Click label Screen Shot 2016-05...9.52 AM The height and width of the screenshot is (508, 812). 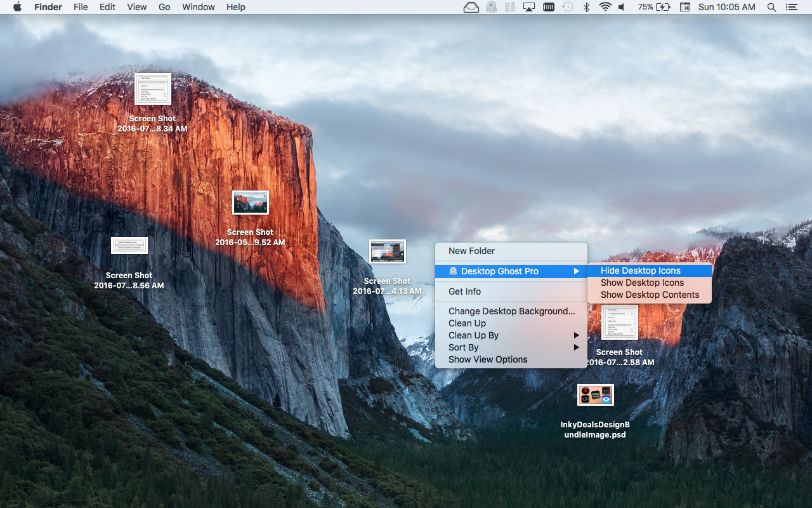[250, 237]
